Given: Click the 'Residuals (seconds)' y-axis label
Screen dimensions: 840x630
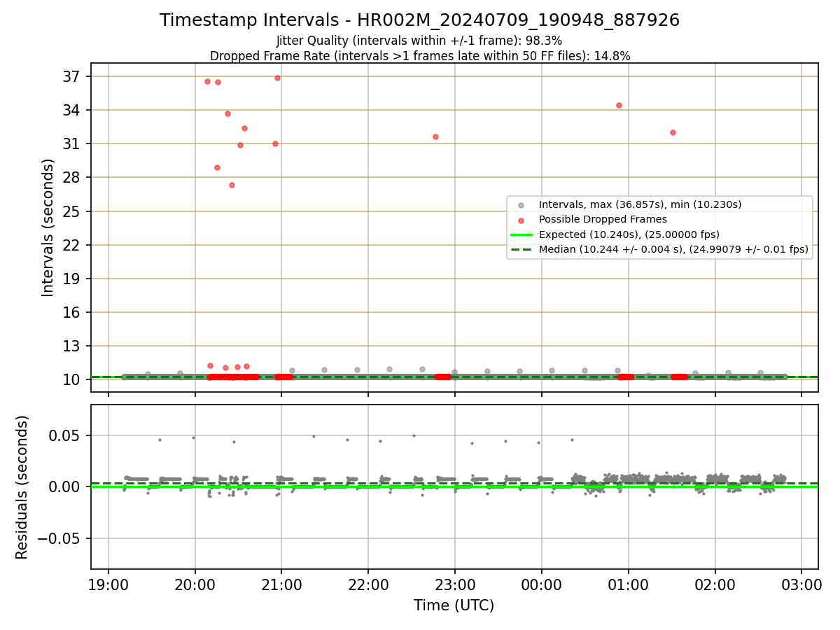Looking at the screenshot, I should tap(22, 487).
